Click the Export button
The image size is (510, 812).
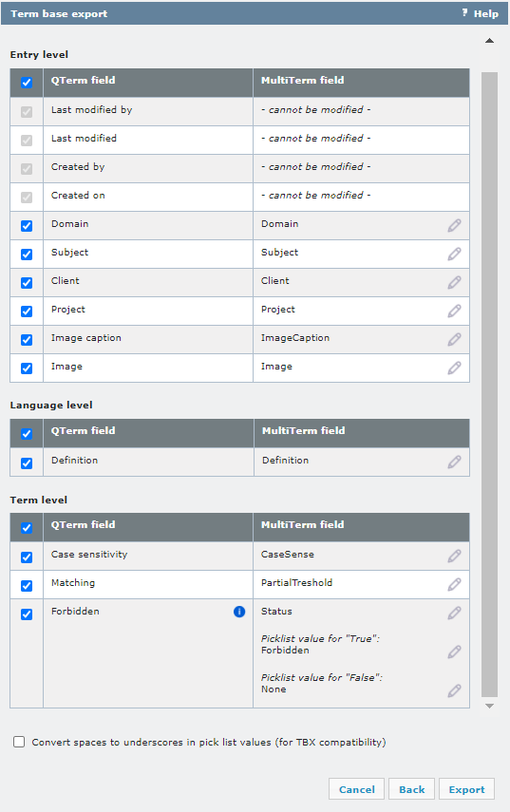point(466,789)
